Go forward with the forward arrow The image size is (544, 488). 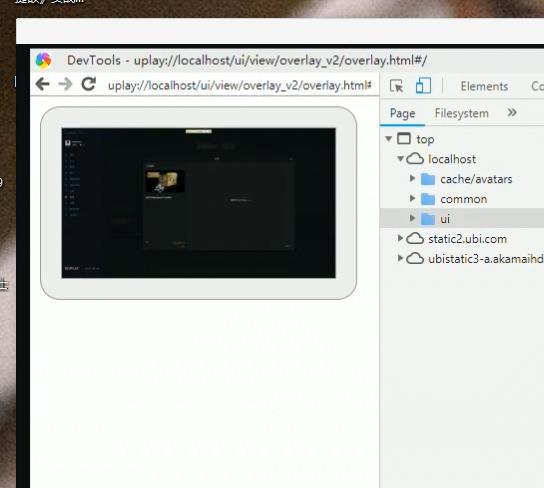point(65,84)
